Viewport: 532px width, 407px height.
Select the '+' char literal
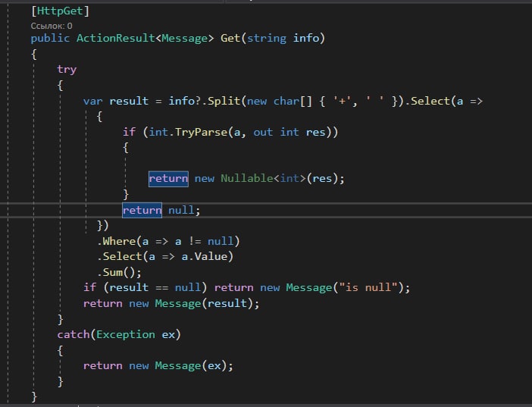click(x=343, y=101)
